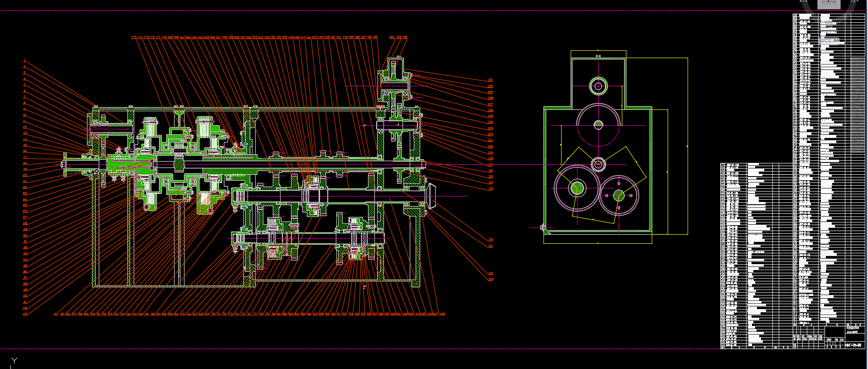868x369 pixels.
Task: Click the ViewCube east compass label
Action: click(x=854, y=2)
